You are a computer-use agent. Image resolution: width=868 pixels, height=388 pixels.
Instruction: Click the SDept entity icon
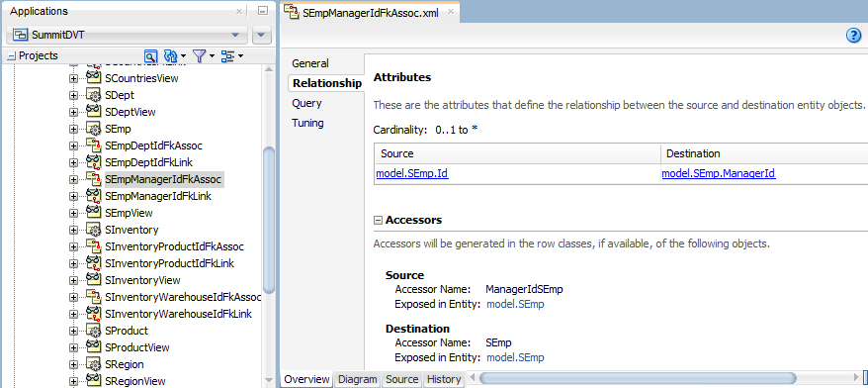coord(93,95)
